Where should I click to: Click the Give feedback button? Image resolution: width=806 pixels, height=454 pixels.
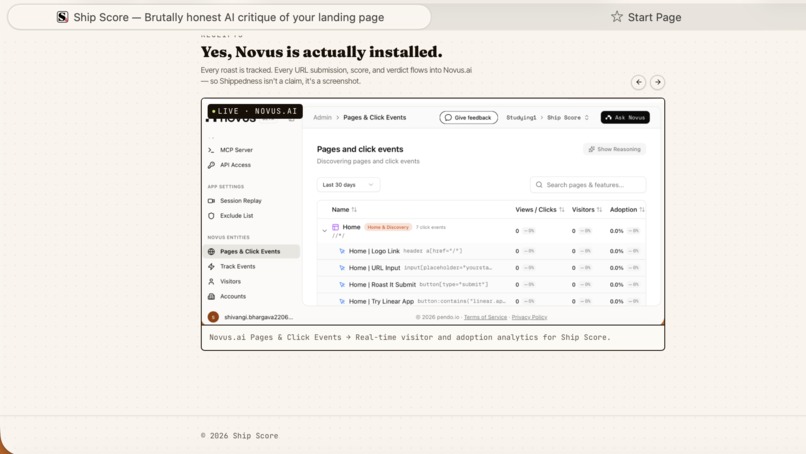tap(468, 118)
